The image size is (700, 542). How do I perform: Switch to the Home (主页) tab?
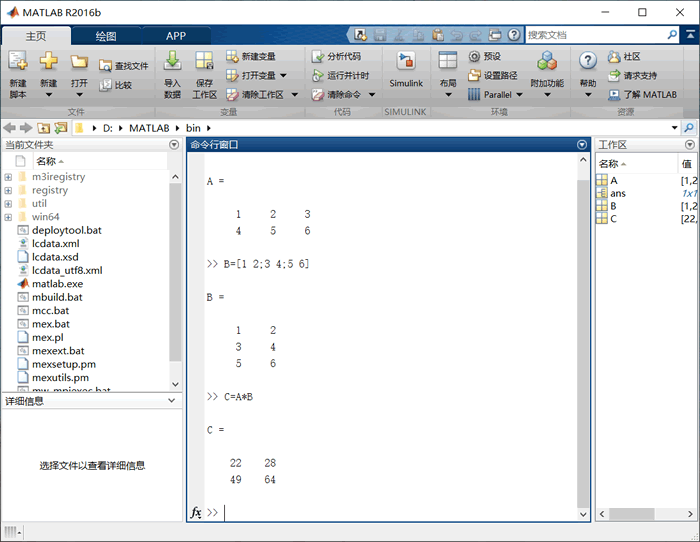[x=36, y=36]
